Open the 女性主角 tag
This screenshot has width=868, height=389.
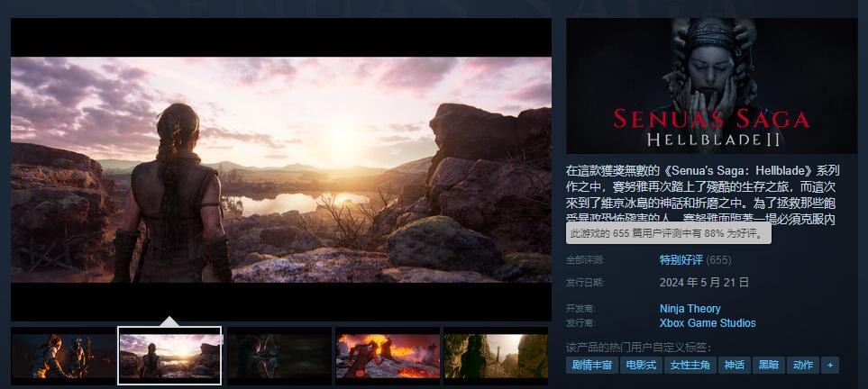(x=691, y=365)
